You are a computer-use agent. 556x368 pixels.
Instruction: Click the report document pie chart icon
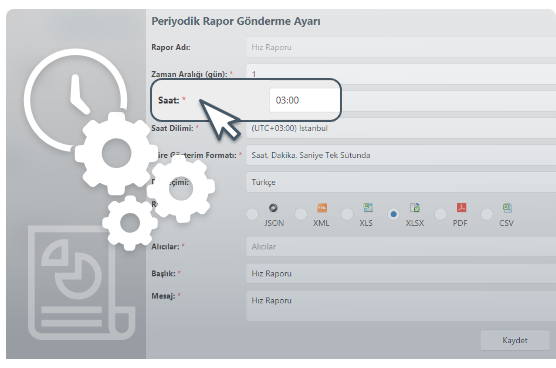tap(82, 283)
